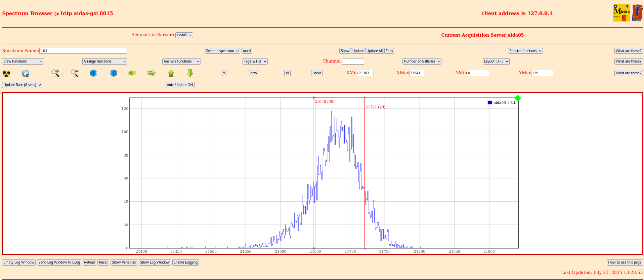This screenshot has width=644, height=280.
Task: Click the zoom out magnifier icon
Action: coord(75,73)
